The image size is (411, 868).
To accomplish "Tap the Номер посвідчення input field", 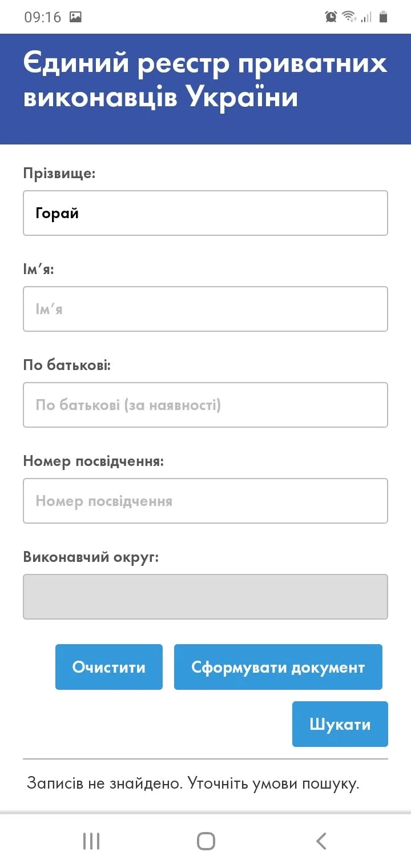I will coord(205,501).
